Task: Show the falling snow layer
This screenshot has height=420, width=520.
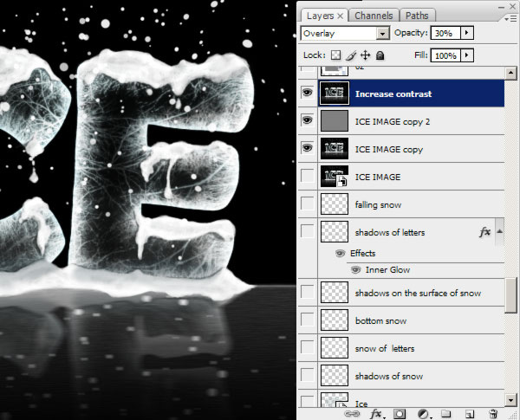Action: point(307,204)
